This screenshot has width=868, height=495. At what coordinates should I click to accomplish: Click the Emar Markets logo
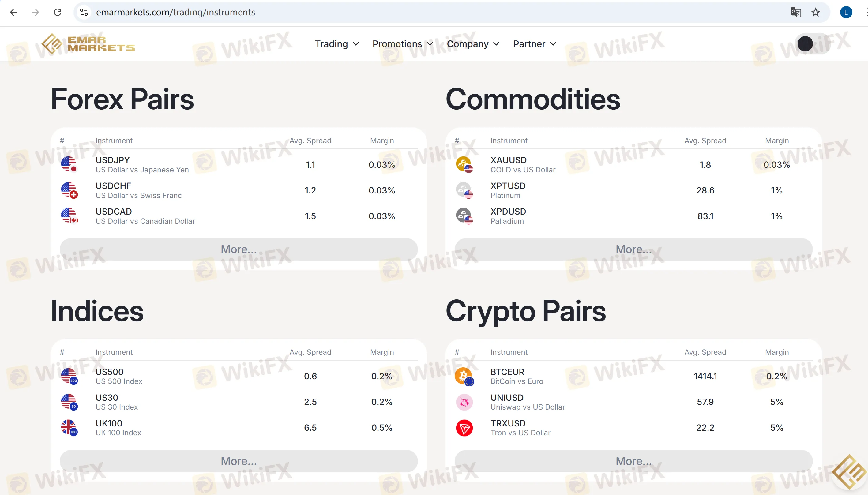[x=88, y=44]
